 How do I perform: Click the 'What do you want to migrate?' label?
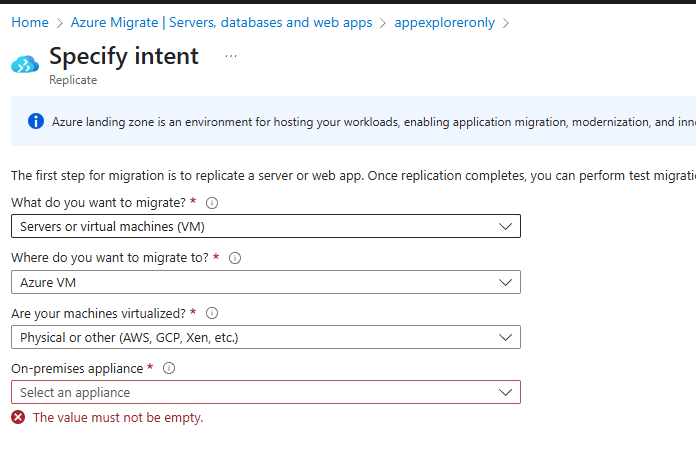click(x=98, y=203)
